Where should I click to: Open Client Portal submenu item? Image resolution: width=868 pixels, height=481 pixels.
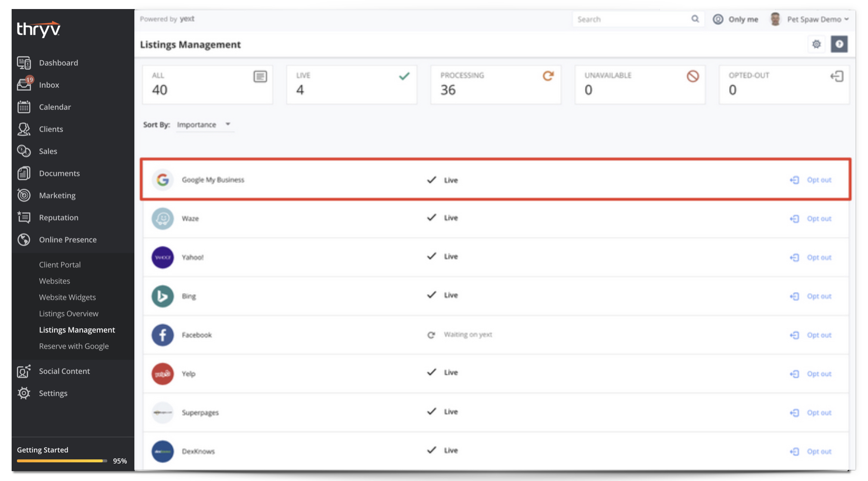coord(60,265)
